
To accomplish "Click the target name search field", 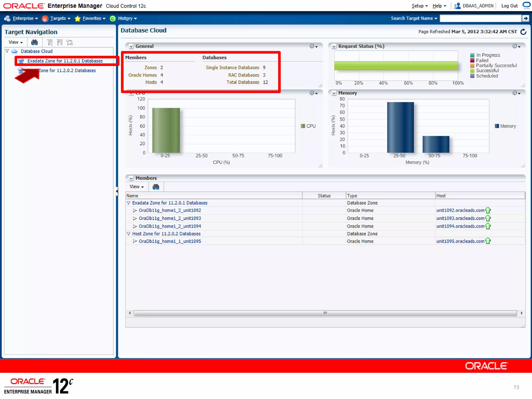I will 480,18.
